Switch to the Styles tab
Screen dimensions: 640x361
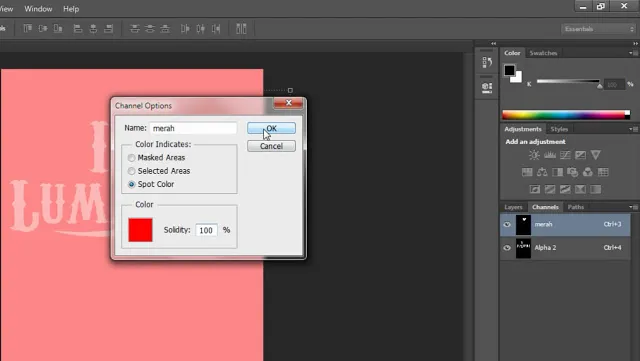point(559,129)
